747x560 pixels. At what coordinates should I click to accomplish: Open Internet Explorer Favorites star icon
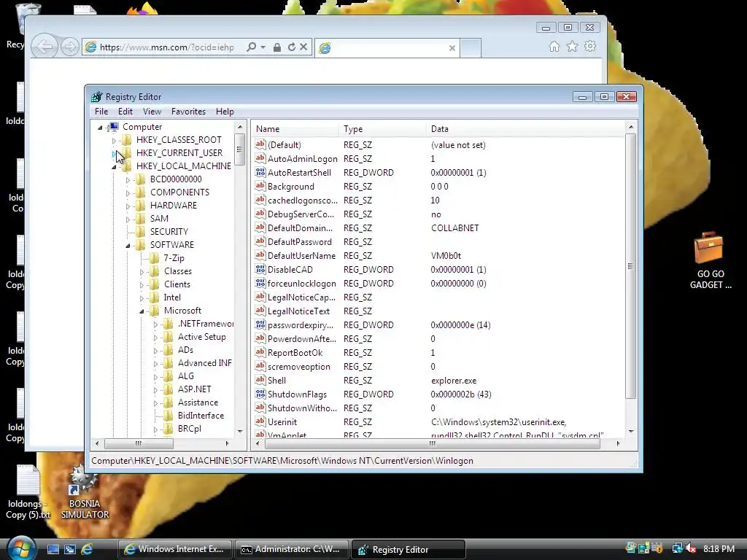(x=572, y=46)
